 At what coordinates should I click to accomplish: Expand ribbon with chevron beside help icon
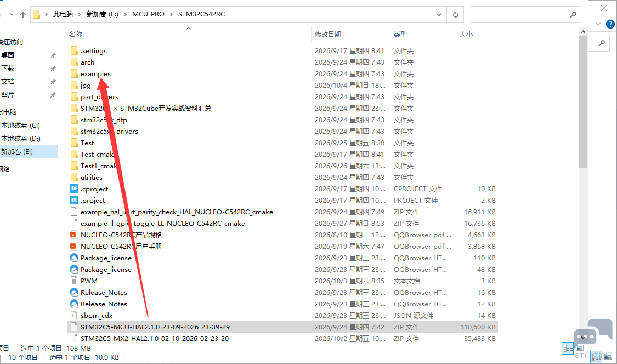point(598,24)
